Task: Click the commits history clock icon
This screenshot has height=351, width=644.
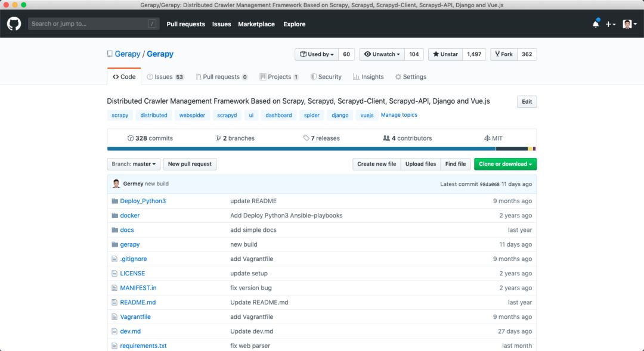Action: click(x=131, y=138)
